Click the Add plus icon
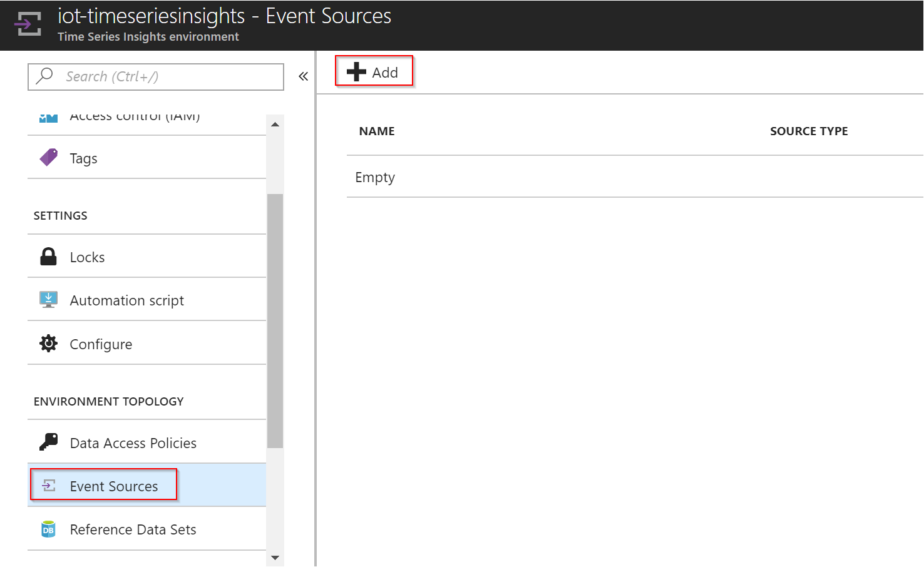 (356, 72)
